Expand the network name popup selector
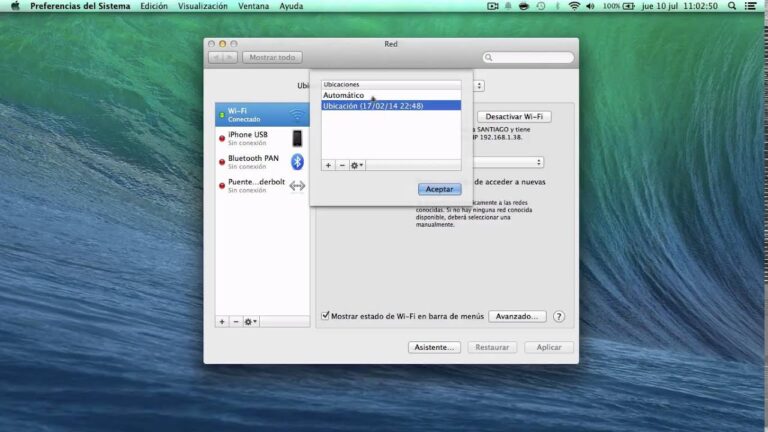 click(539, 162)
